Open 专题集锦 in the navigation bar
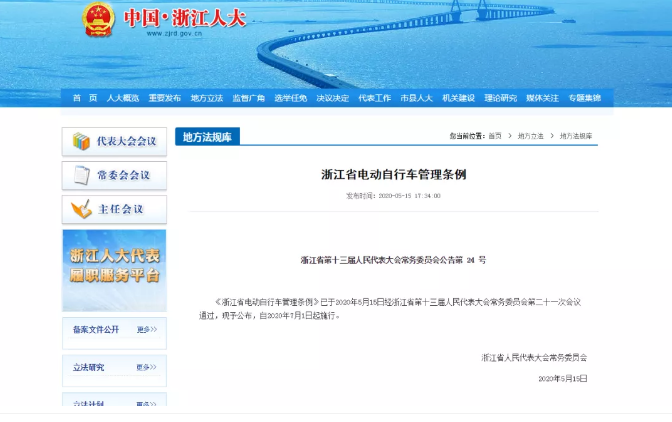672x422 pixels. point(585,98)
